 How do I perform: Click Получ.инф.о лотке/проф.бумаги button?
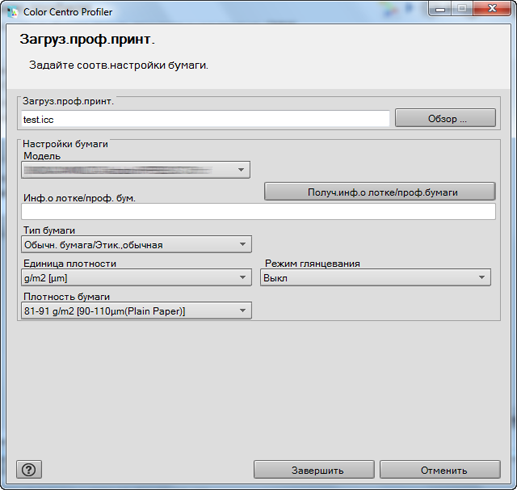pos(380,192)
